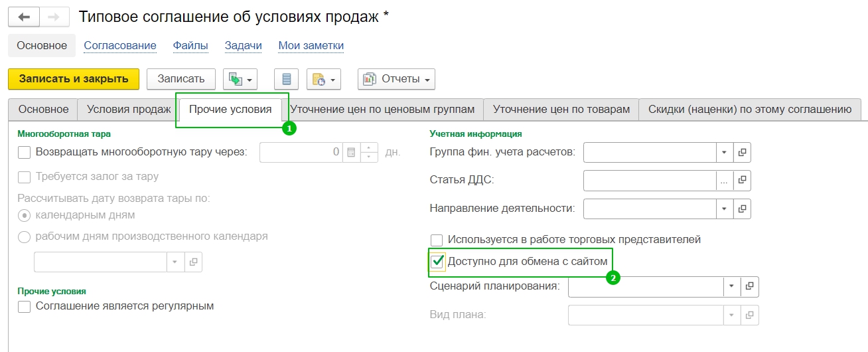Image resolution: width=868 pixels, height=352 pixels.
Task: Check Используется в работе торговых представителей
Action: coord(437,240)
